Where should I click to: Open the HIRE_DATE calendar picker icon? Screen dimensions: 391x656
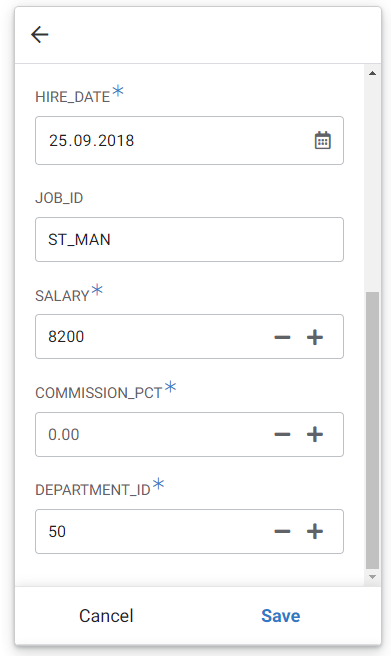click(322, 141)
